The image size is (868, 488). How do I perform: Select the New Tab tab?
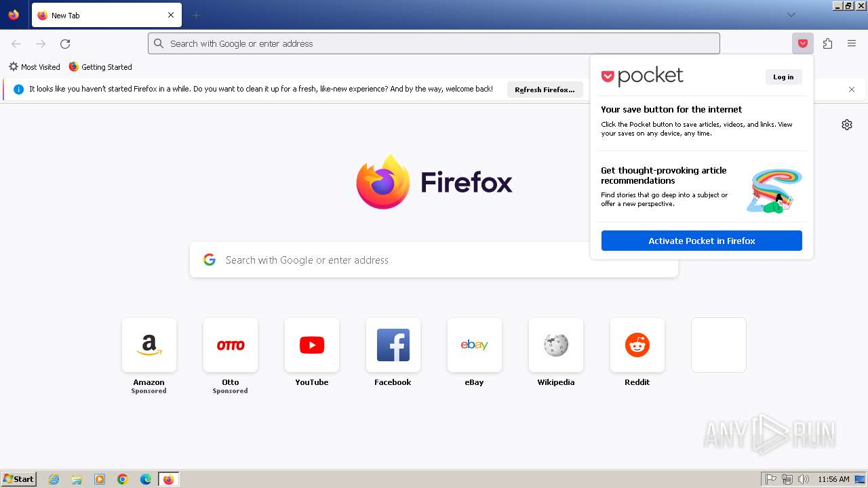[x=106, y=15]
